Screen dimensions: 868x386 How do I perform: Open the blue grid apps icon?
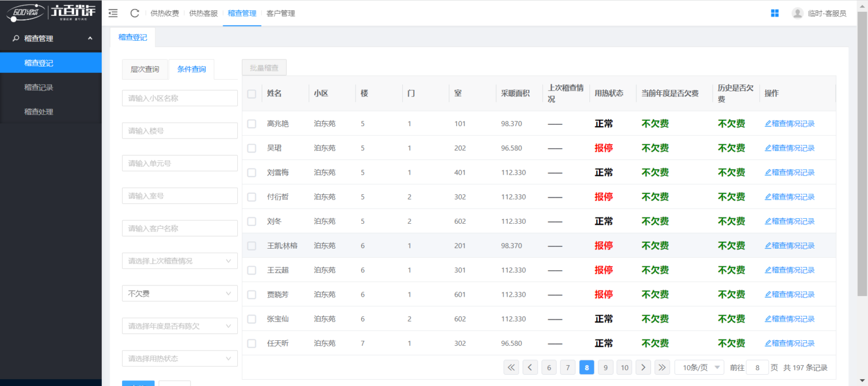point(775,13)
